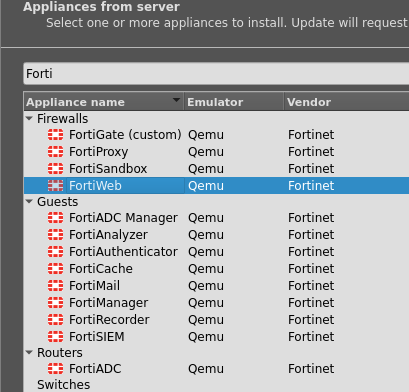Select the FortiGate (custom) appliance name
The height and width of the screenshot is (392, 409).
tap(125, 135)
